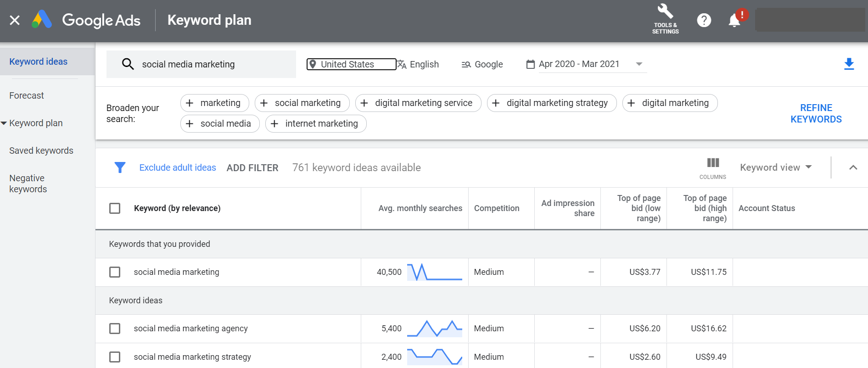868x368 pixels.
Task: Check 'social media marketing agency' row checkbox
Action: point(115,329)
